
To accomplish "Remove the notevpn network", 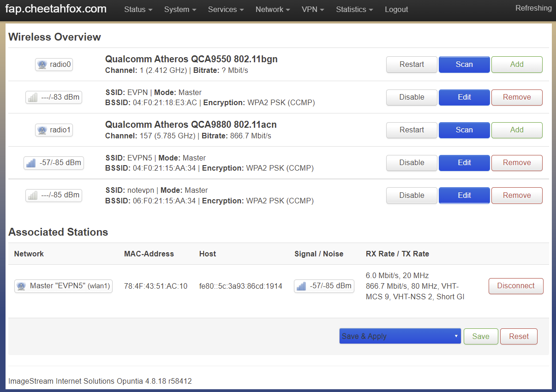I will (517, 196).
